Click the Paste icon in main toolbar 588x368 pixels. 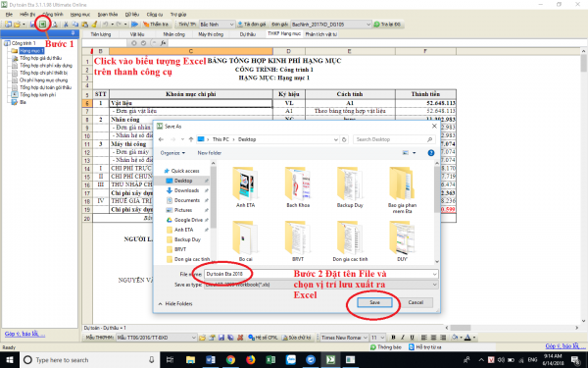click(84, 25)
